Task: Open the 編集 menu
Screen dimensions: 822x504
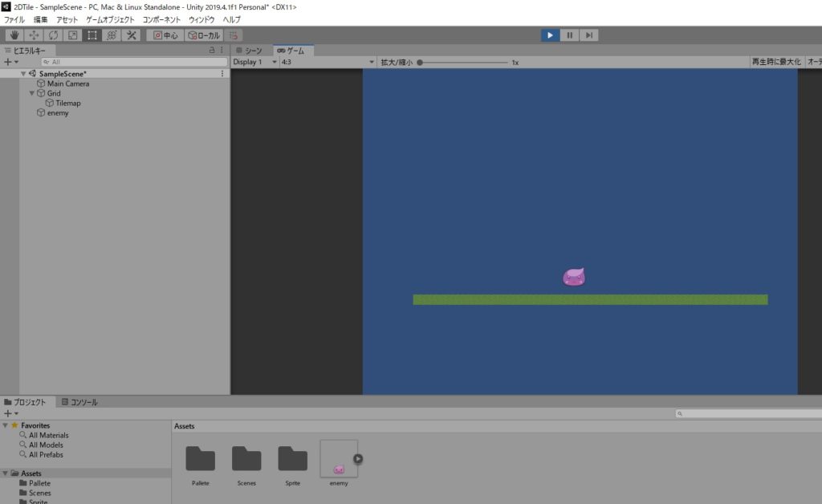Action: click(x=40, y=19)
